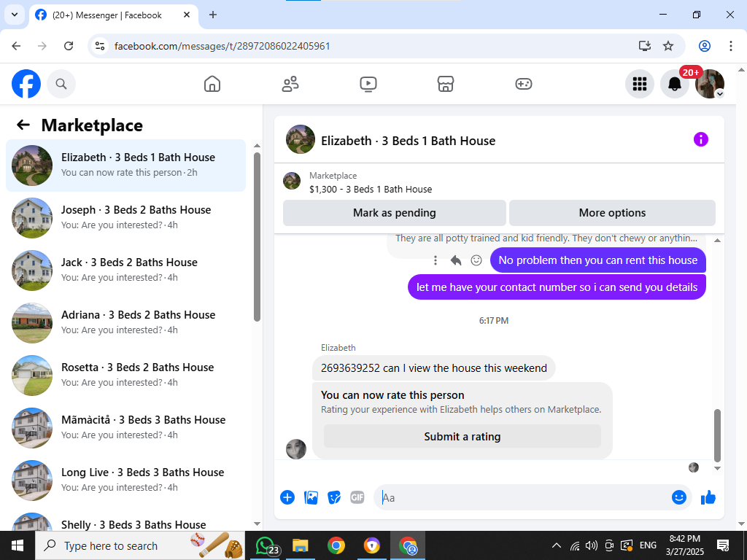
Task: Click browser back arrow
Action: tap(16, 46)
